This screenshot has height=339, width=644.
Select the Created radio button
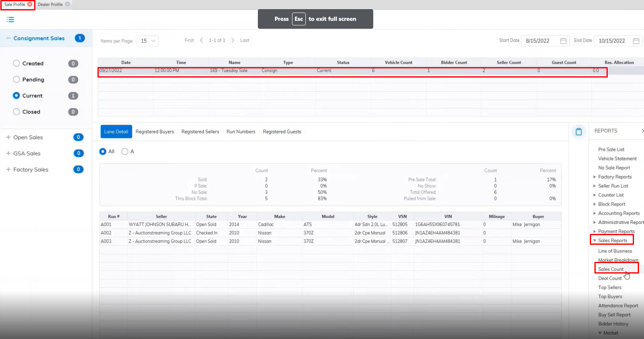(x=17, y=63)
